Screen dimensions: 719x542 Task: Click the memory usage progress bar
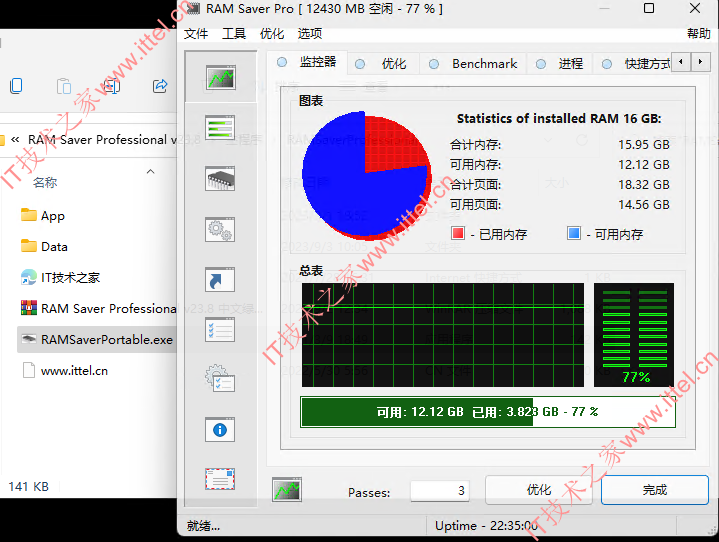(x=488, y=412)
